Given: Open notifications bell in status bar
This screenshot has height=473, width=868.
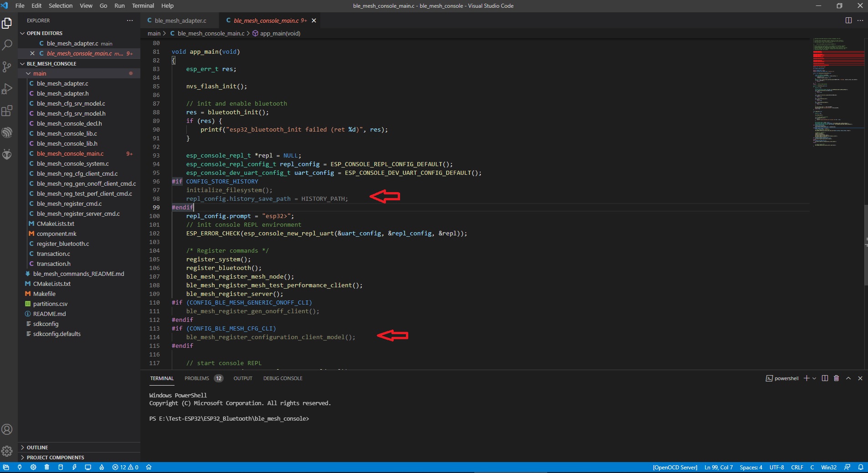Looking at the screenshot, I should 861,467.
